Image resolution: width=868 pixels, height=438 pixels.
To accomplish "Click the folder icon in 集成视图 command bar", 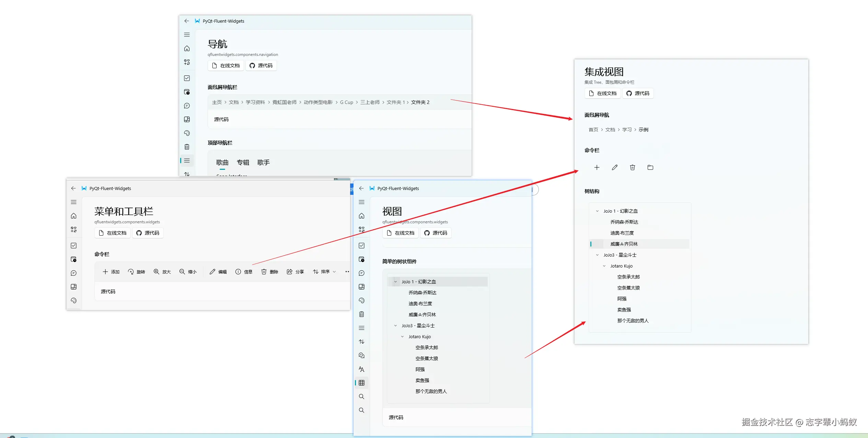I will click(650, 167).
